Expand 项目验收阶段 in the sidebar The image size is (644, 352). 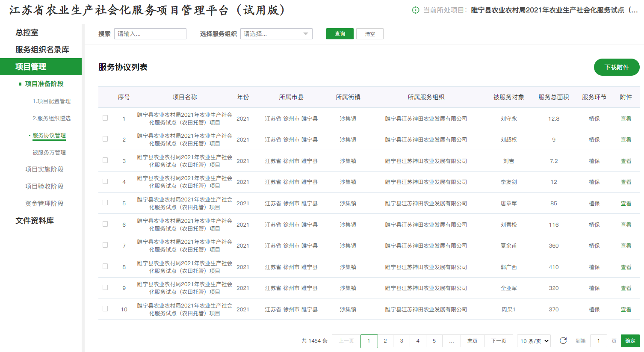[44, 186]
